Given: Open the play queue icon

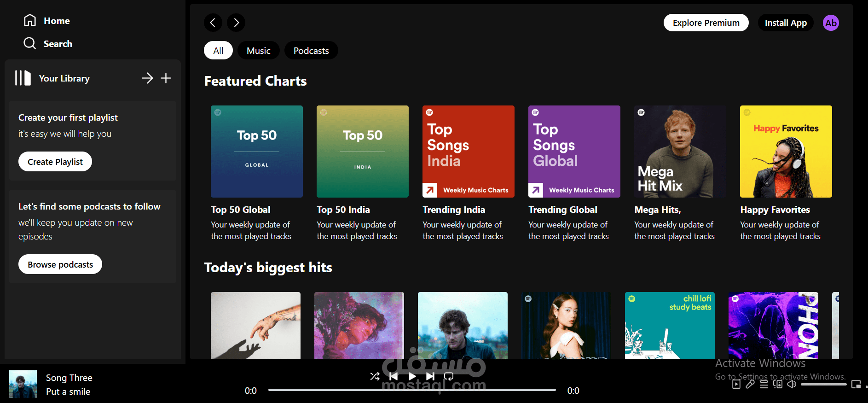Looking at the screenshot, I should coord(764,384).
